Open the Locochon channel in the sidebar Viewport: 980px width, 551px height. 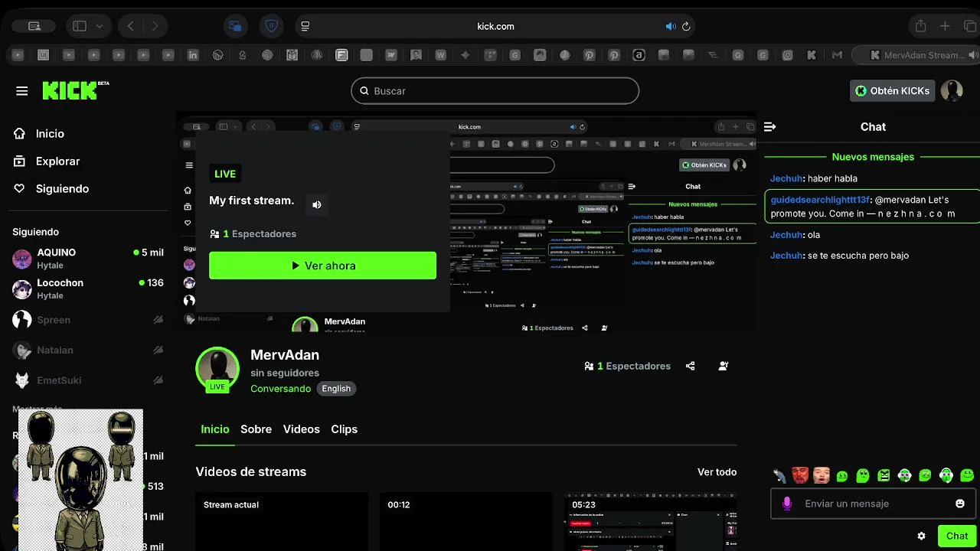(88, 289)
